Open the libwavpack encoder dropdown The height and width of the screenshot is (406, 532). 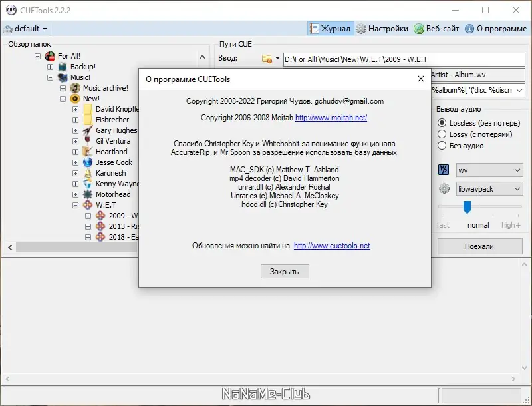click(x=489, y=189)
